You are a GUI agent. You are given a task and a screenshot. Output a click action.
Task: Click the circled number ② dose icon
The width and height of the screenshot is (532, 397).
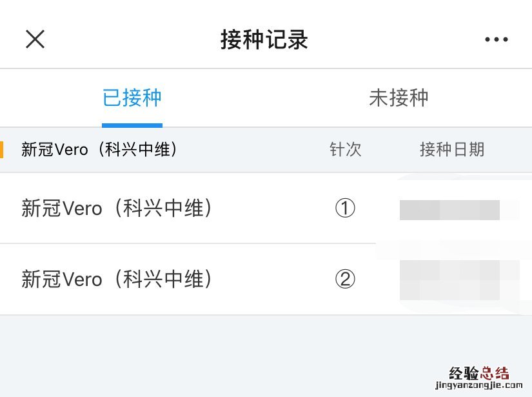(346, 280)
